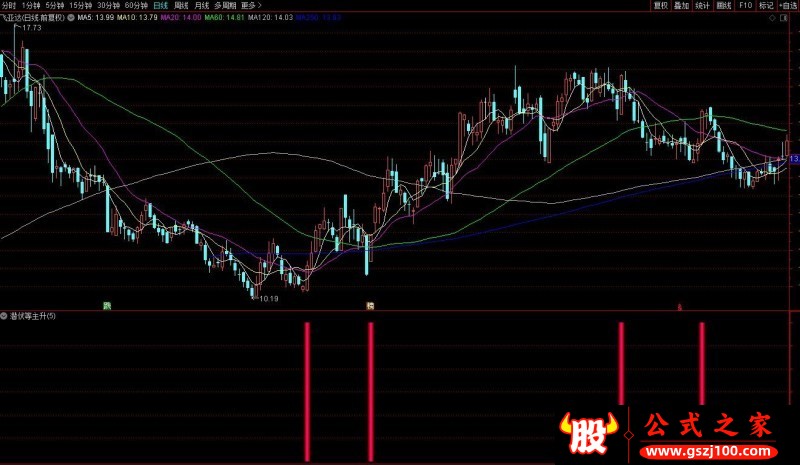This screenshot has width=800, height=465.
Task: Collapse the 潜伏等主升 indicator pane toggle
Action: click(4, 316)
